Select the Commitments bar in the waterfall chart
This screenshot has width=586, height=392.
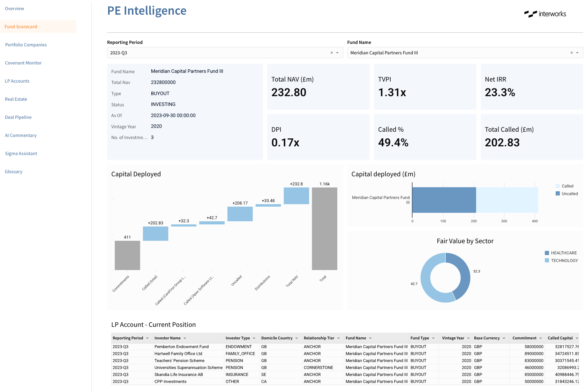(127, 255)
